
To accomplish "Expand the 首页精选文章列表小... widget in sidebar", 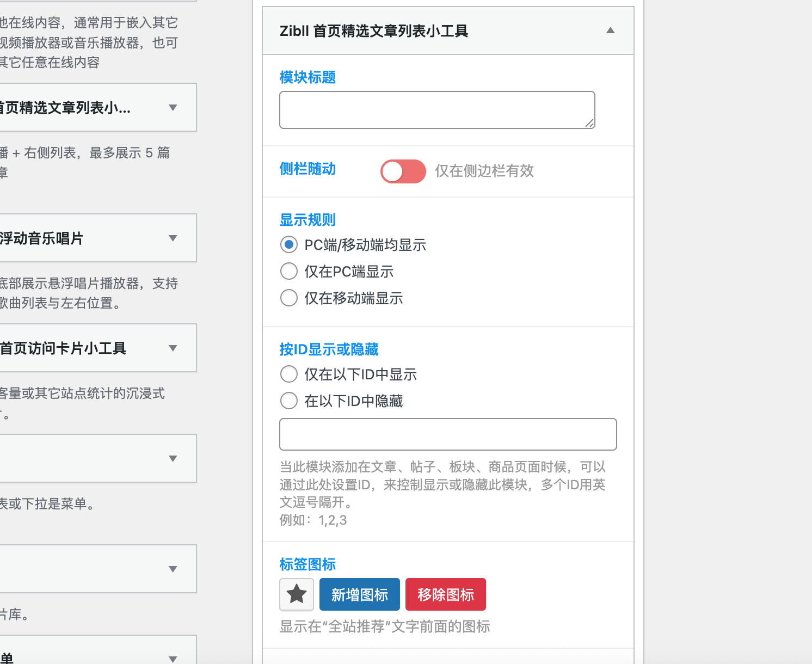I will point(173,108).
